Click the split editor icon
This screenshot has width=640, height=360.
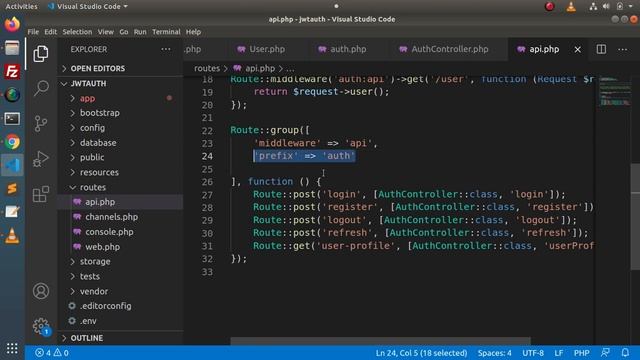601,49
